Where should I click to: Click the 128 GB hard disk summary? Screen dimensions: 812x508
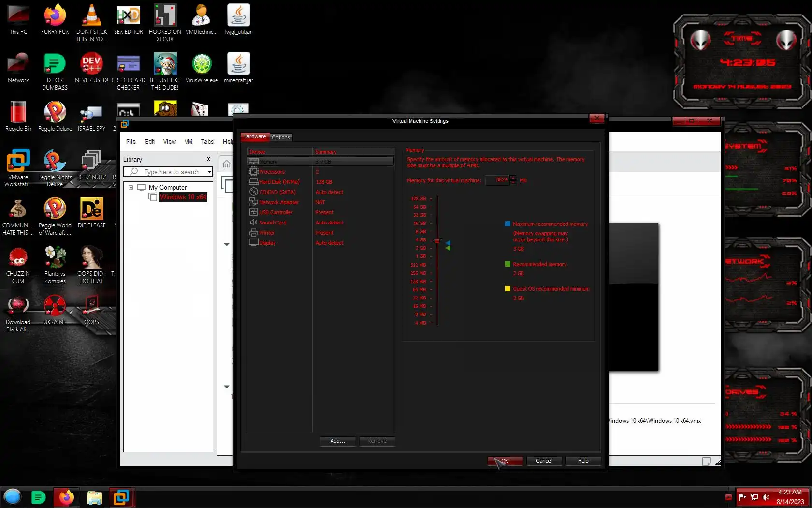coord(324,182)
